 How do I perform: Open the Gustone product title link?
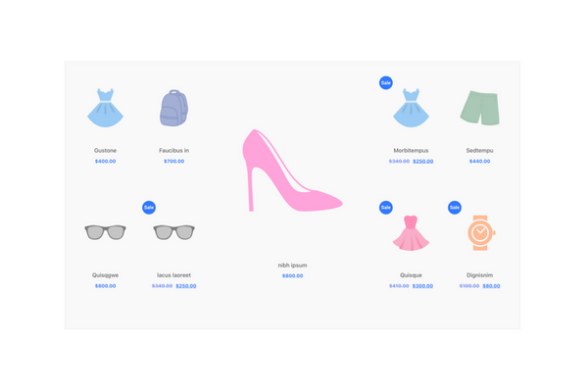tap(106, 150)
